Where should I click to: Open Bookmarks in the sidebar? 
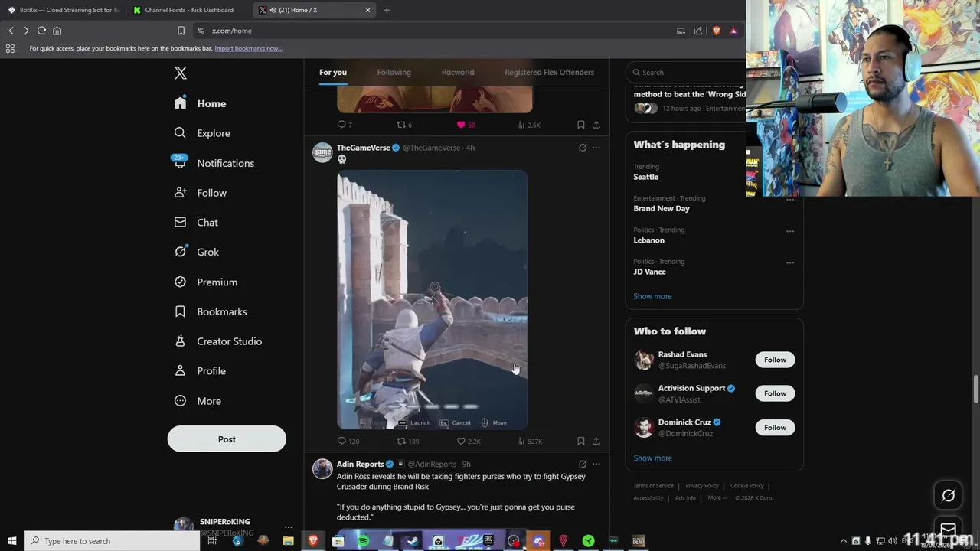[x=210, y=311]
